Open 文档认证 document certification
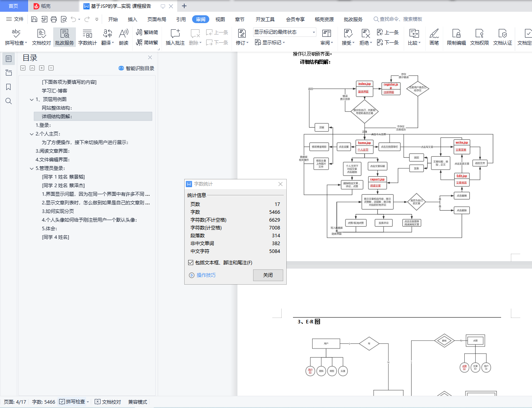This screenshot has height=408, width=532. coord(503,37)
